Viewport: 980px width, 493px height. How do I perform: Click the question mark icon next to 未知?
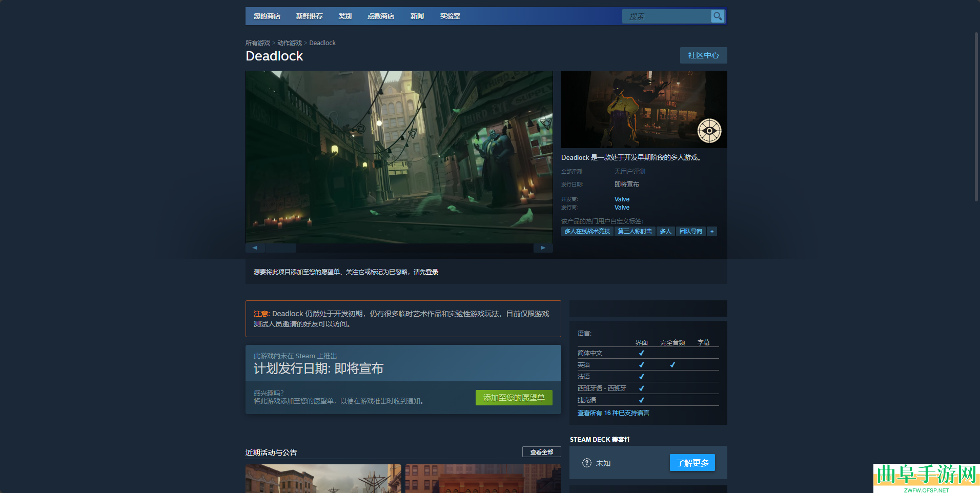tap(587, 463)
